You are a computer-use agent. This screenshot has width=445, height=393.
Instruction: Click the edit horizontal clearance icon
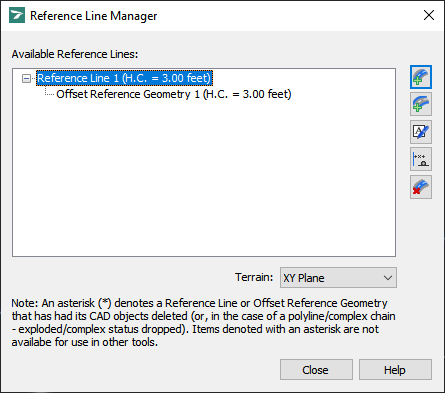pyautogui.click(x=421, y=159)
